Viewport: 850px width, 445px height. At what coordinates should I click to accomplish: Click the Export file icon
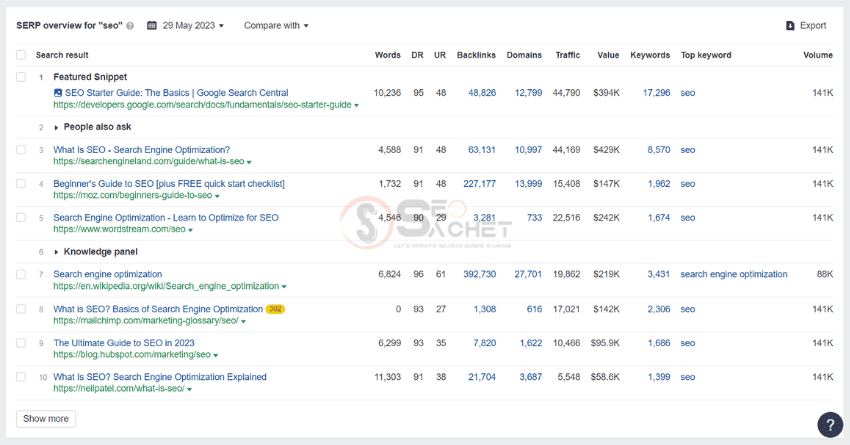click(x=790, y=25)
